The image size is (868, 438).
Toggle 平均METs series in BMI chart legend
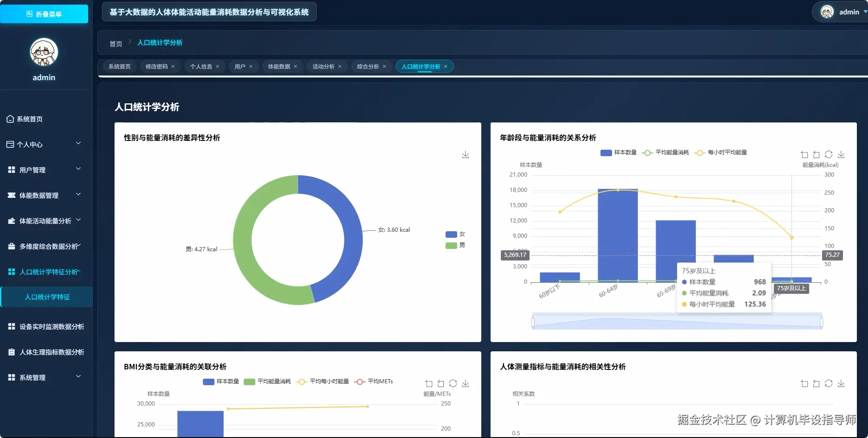click(x=374, y=381)
